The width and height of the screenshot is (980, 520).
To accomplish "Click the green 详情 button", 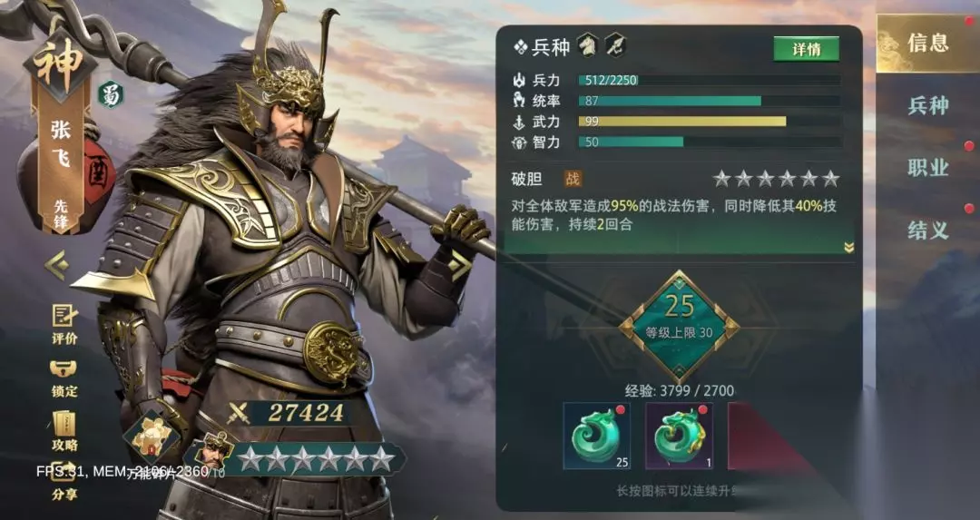I will click(x=807, y=49).
